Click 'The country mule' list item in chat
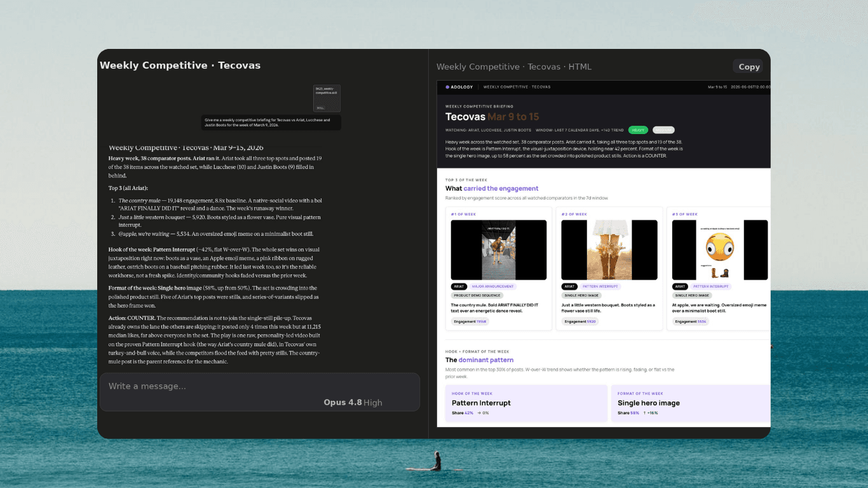 (220, 205)
